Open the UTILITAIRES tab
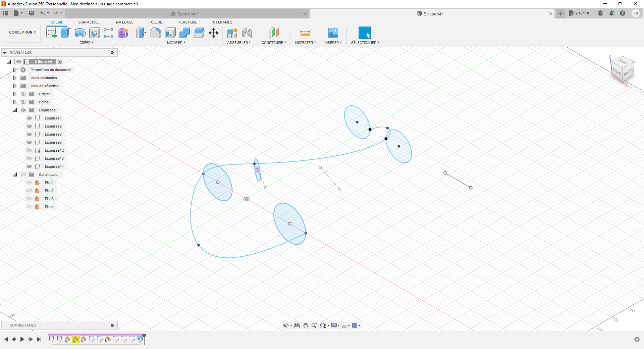 (x=222, y=22)
